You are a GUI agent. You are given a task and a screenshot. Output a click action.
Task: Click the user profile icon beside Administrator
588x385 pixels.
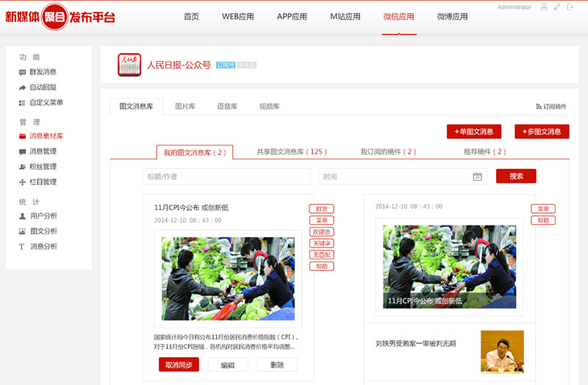(544, 7)
